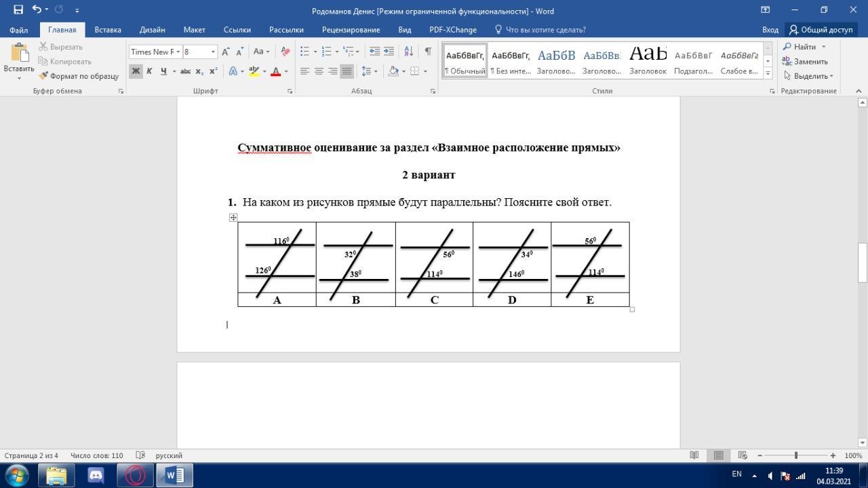
Task: Open the font name dropdown
Action: pyautogui.click(x=178, y=52)
